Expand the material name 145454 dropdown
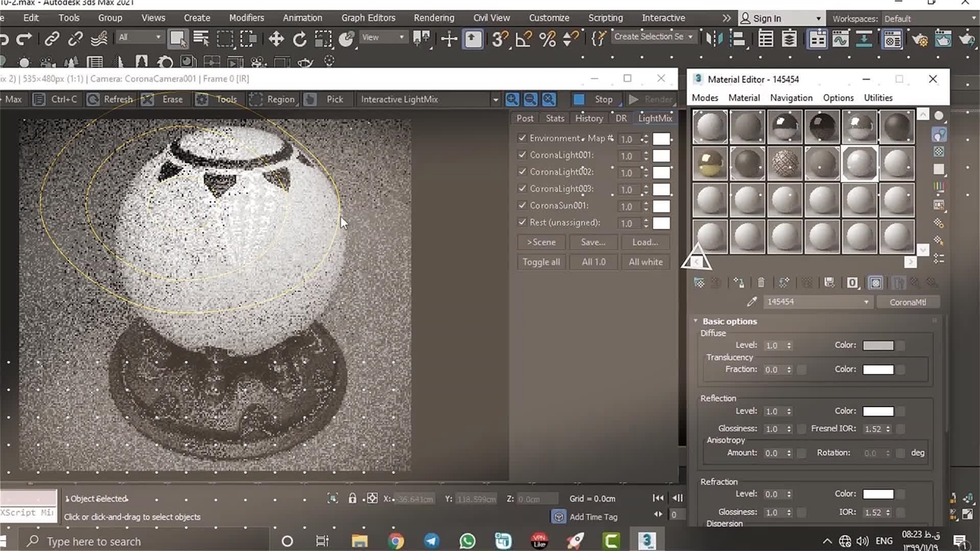 click(x=866, y=302)
